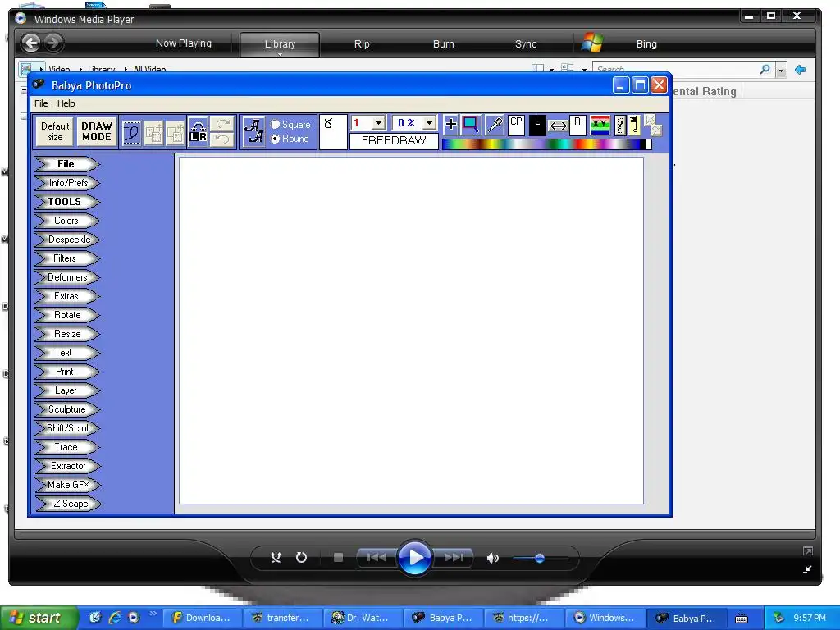840x630 pixels.
Task: Click the first greyed copy-selection icon
Action: point(153,133)
